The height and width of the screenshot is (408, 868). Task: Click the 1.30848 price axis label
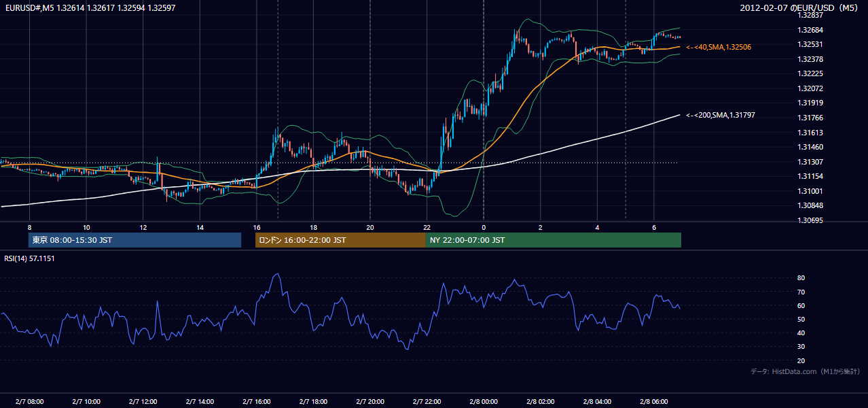(812, 206)
